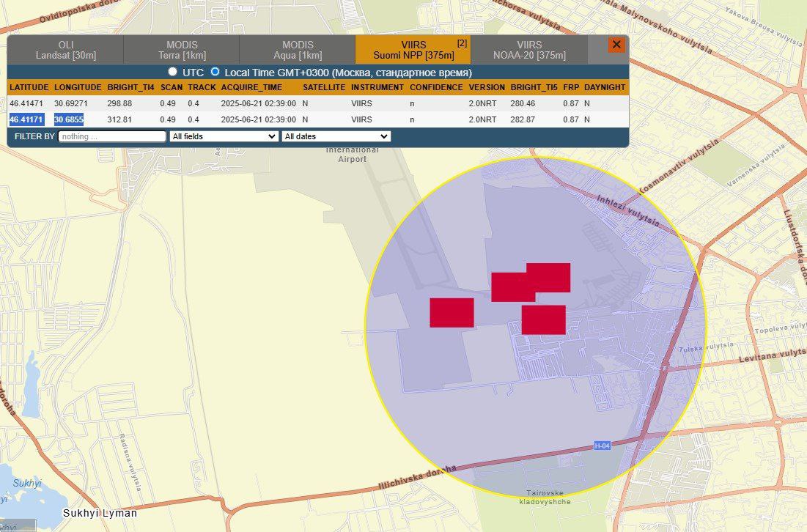Screen dimensions: 807x532
Task: Select the VIIRS Suomi NPP [375m] tab
Action: [413, 50]
